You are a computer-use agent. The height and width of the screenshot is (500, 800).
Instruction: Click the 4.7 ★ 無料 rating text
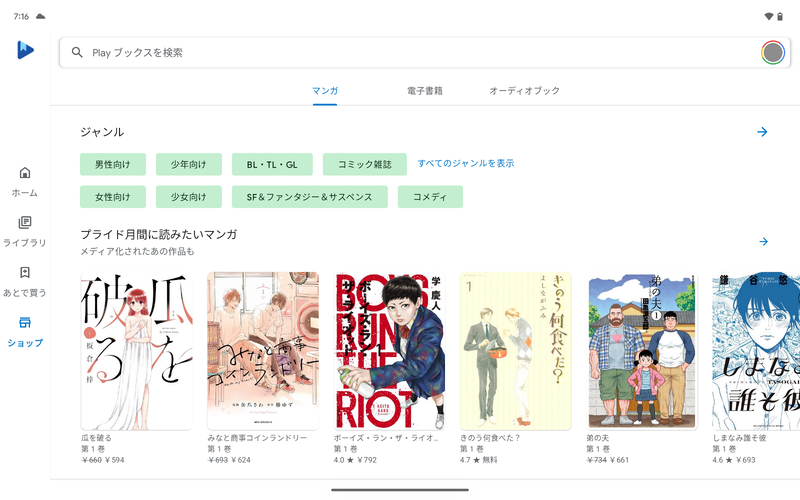(x=479, y=460)
